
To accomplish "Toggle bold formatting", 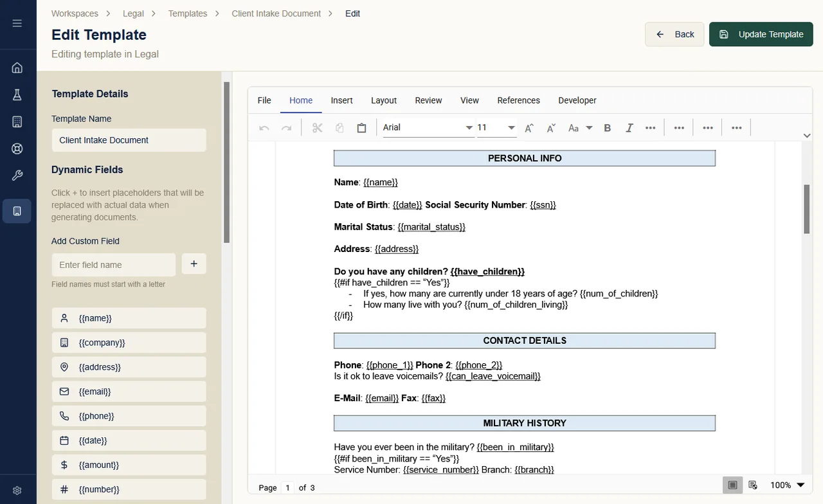I will click(608, 128).
